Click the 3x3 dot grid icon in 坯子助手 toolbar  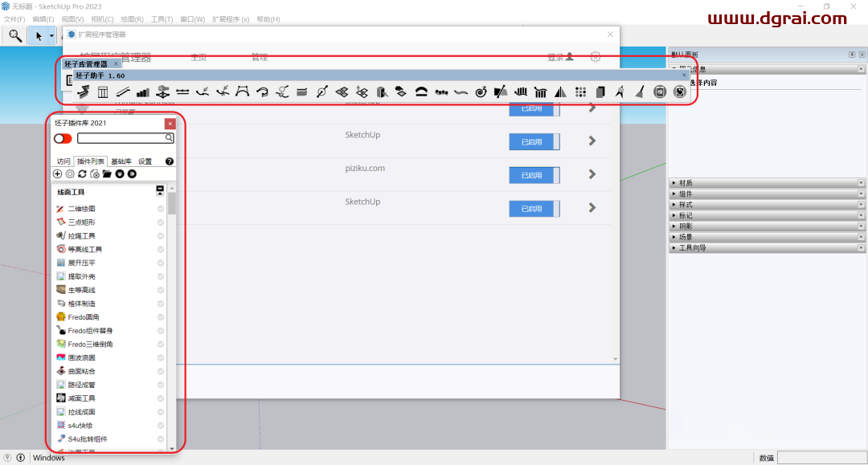point(580,92)
